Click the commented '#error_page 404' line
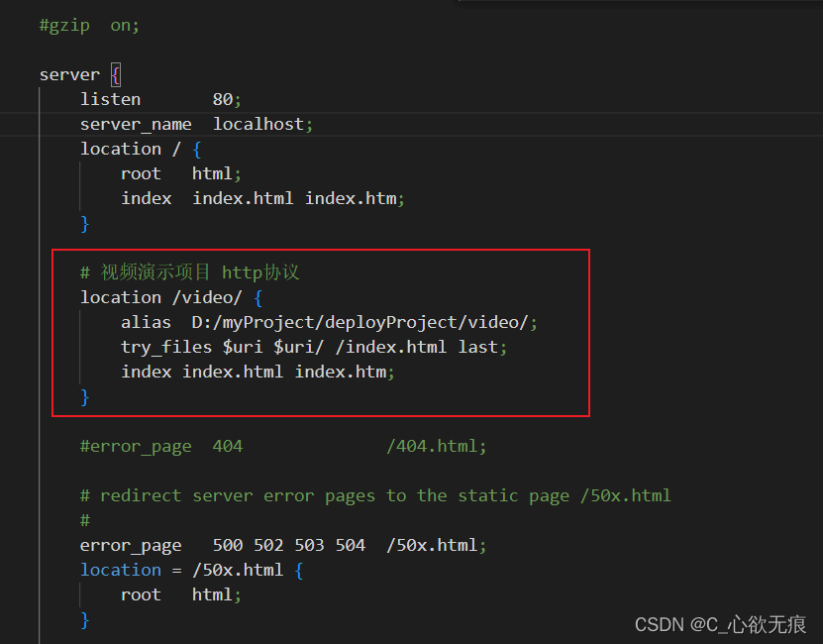823x644 pixels. [x=160, y=446]
